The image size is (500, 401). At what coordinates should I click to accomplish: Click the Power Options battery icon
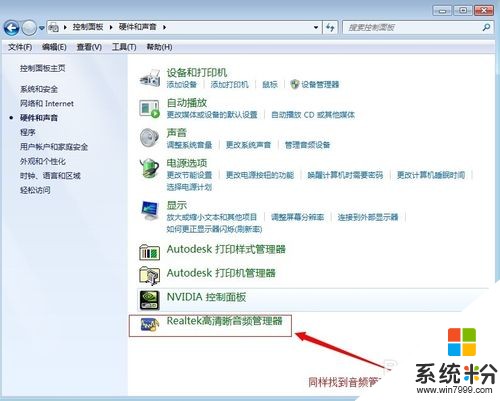(x=149, y=168)
